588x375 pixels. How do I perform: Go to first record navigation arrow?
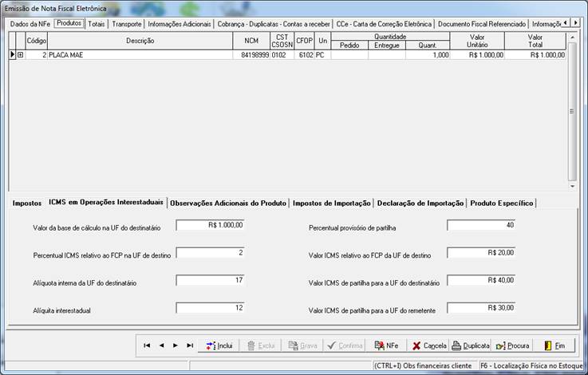pos(147,345)
